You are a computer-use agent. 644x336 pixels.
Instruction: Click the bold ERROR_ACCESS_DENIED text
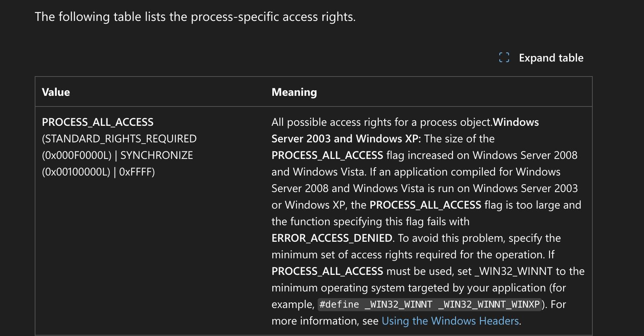point(332,238)
